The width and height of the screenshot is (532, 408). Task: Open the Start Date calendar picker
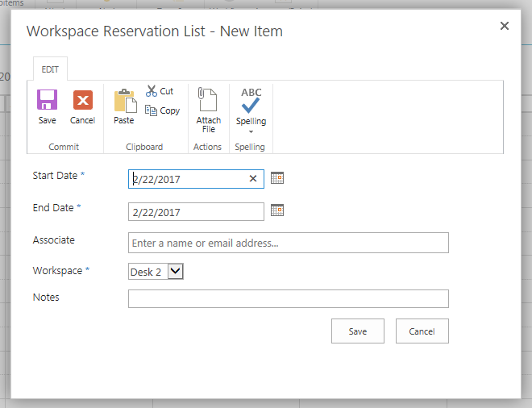point(277,178)
